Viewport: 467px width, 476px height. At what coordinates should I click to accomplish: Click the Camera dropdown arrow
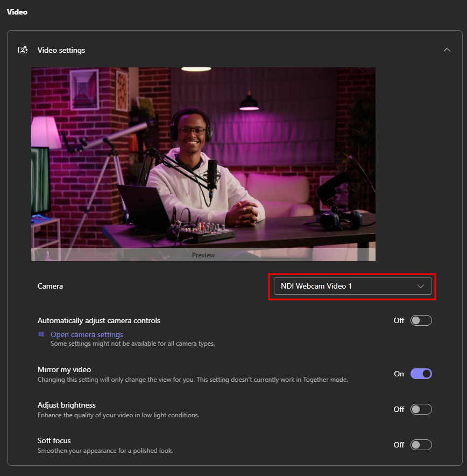click(421, 286)
